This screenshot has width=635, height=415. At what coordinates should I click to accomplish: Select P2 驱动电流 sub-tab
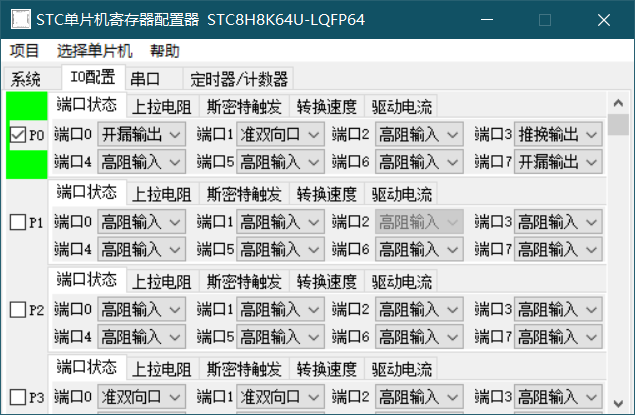pyautogui.click(x=401, y=282)
